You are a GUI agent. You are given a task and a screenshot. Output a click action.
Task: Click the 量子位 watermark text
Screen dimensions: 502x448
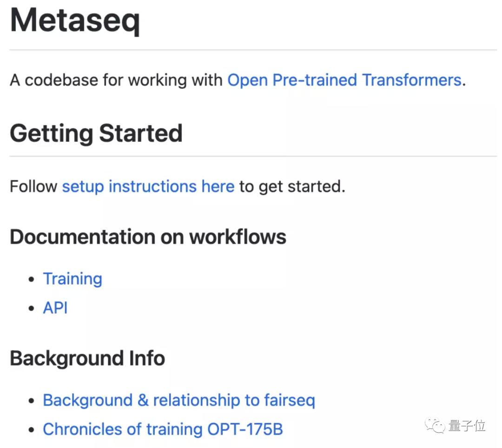[x=467, y=426]
